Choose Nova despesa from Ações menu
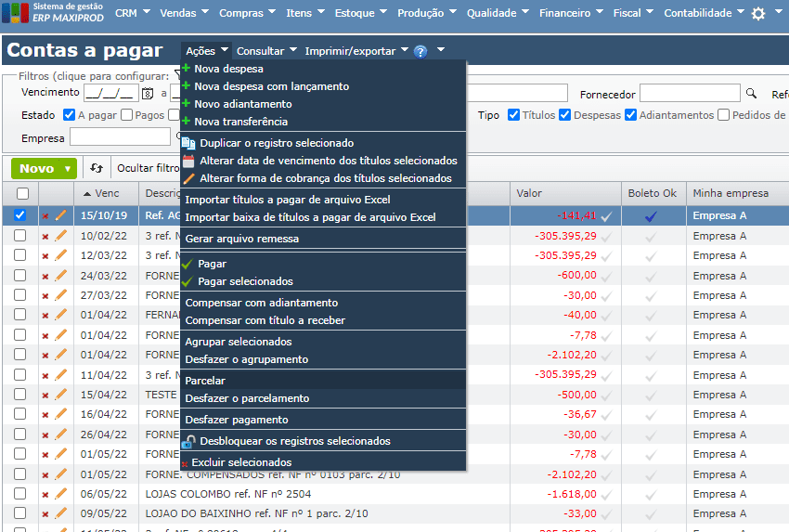 tap(228, 69)
